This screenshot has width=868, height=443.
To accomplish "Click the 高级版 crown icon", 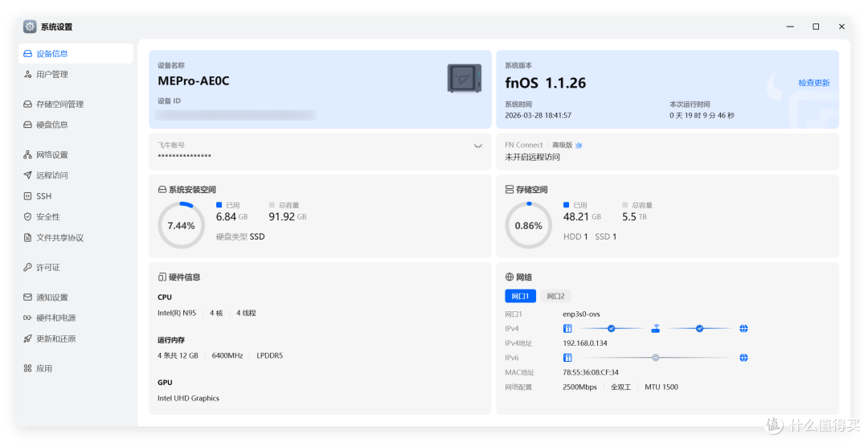I will (579, 145).
